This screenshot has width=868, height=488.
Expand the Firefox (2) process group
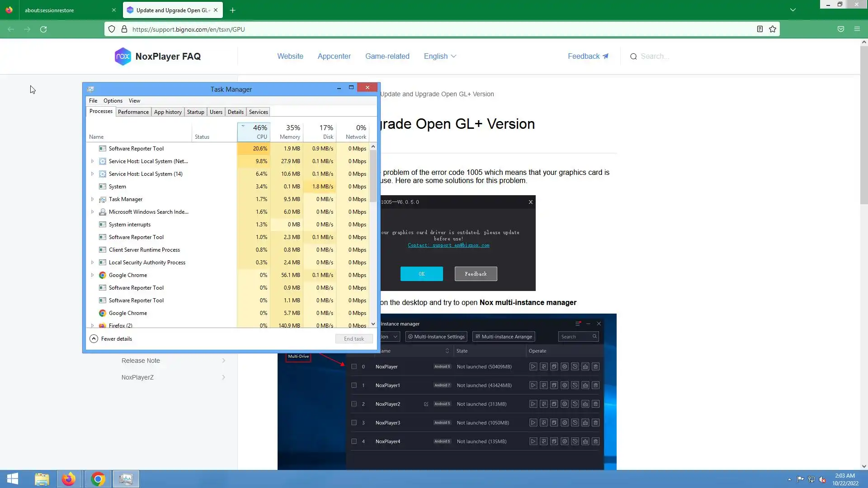(93, 325)
